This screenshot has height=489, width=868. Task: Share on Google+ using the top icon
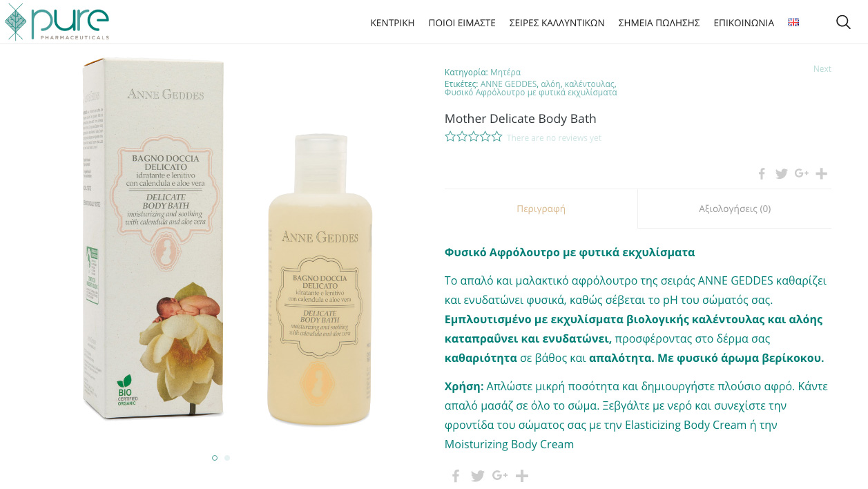(801, 173)
